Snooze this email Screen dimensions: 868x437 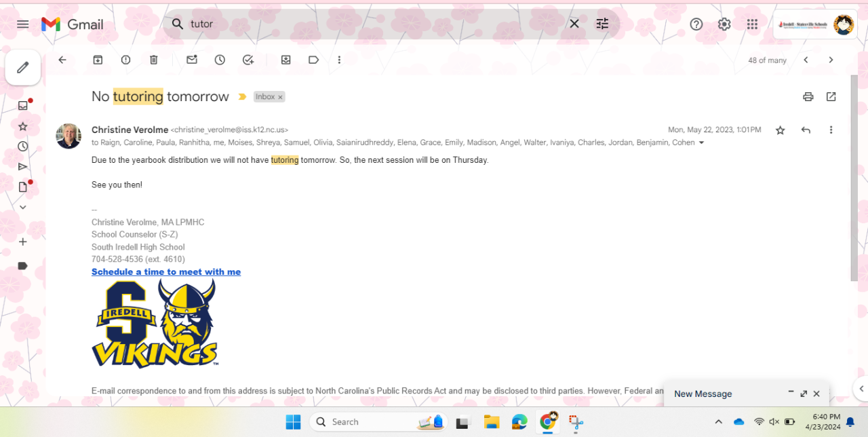click(220, 60)
